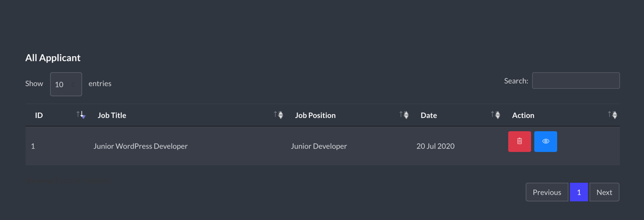Viewport: 644px width, 220px height.
Task: Toggle the Action column sort arrows
Action: pyautogui.click(x=613, y=115)
